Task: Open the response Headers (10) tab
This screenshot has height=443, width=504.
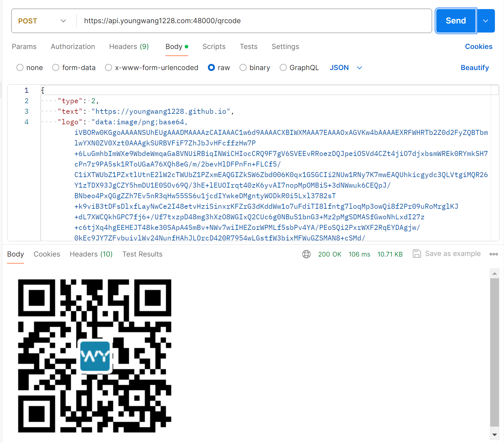Action: coord(91,254)
